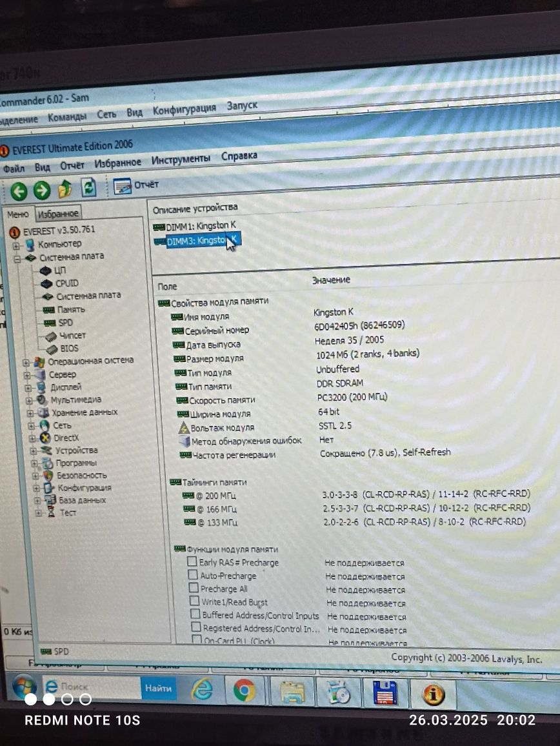
Task: Click the Refresh toolbar icon
Action: tap(88, 187)
